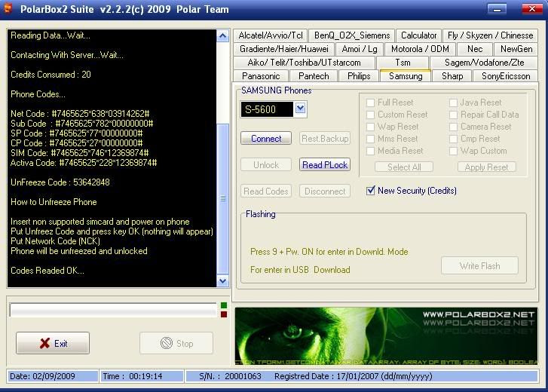Tick the Mms Reset checkbox
The height and width of the screenshot is (392, 548).
[370, 139]
